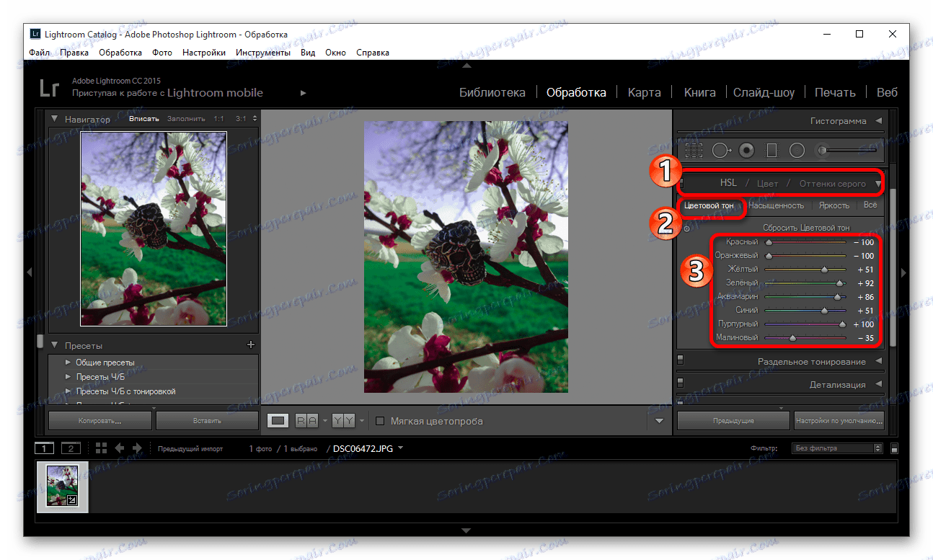
Task: Select DSC06472 thumbnail in filmstrip
Action: 62,486
